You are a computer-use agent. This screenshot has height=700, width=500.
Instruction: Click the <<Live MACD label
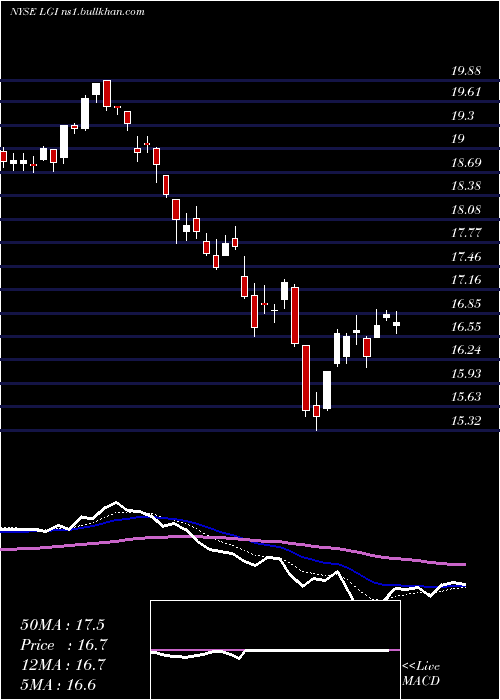tap(421, 673)
